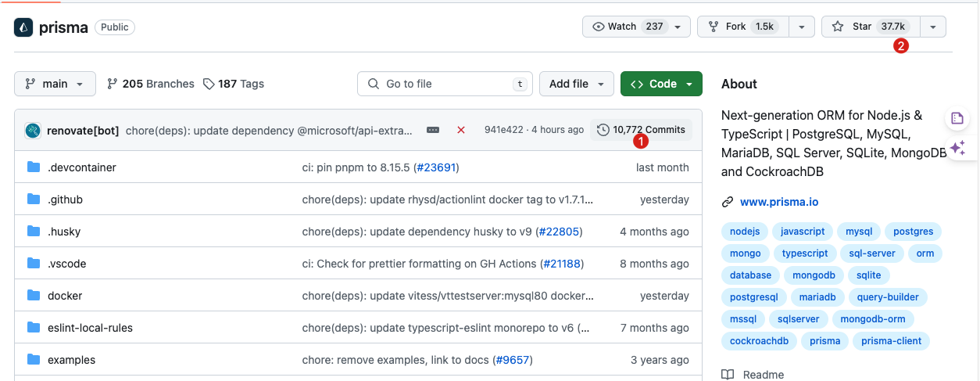Open the www.prisma.io website link
Viewport: 980px width, 381px height.
[x=778, y=202]
